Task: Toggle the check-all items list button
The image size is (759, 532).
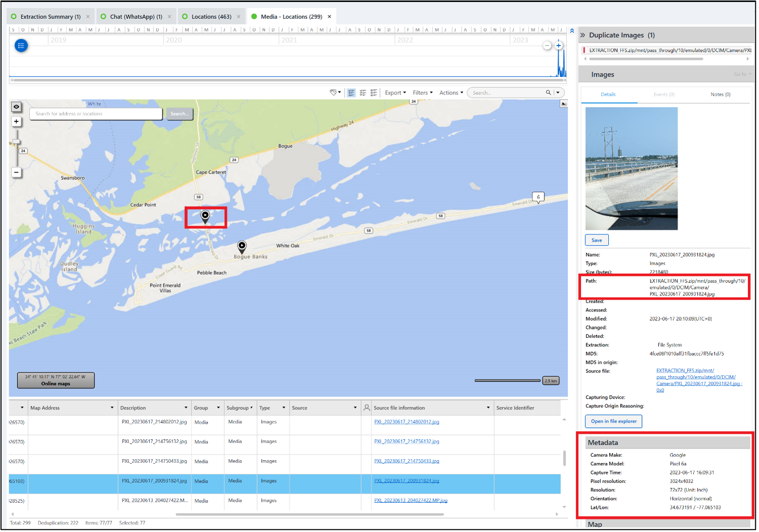Action: click(x=363, y=93)
